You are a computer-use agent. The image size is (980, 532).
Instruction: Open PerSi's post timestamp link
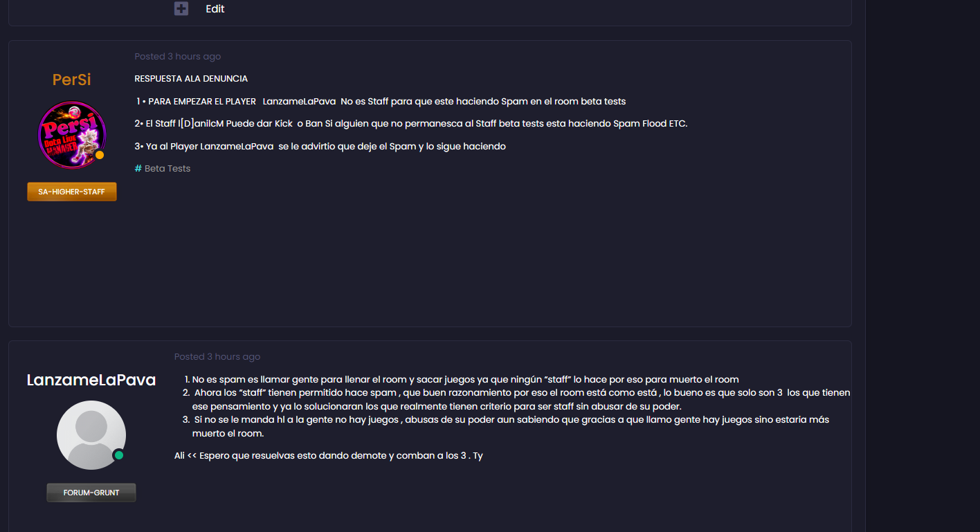(x=178, y=57)
